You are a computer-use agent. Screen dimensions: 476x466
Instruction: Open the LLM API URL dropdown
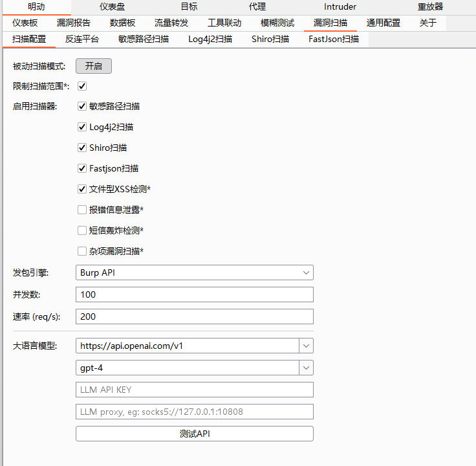point(306,346)
